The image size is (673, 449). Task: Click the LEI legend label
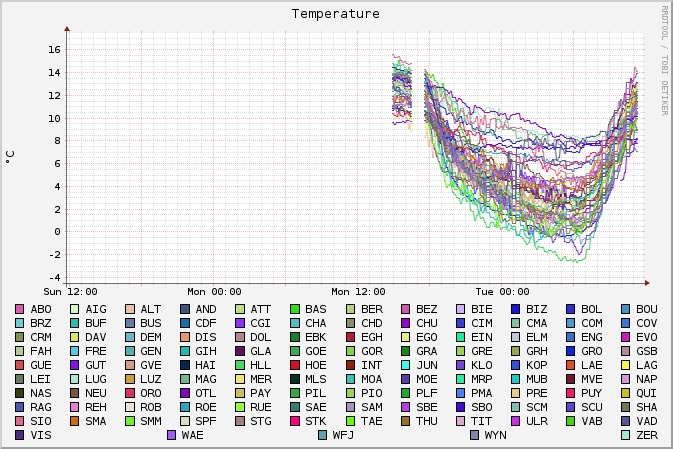point(41,379)
